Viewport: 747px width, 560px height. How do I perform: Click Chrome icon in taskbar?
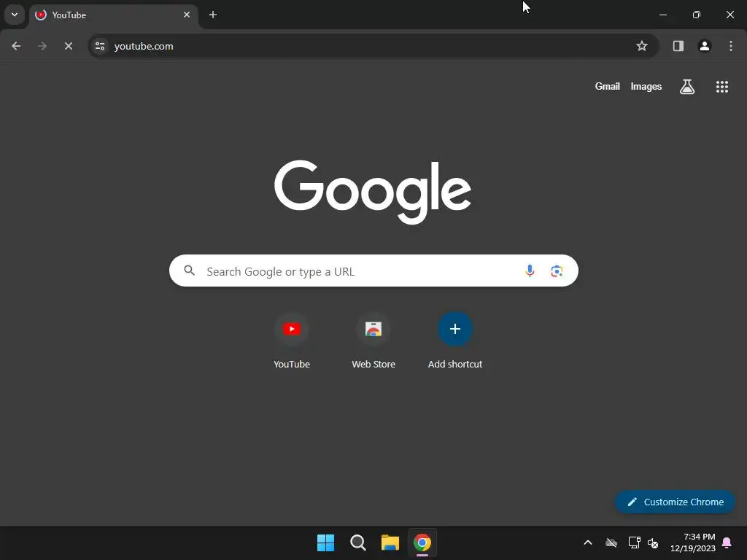pyautogui.click(x=422, y=542)
